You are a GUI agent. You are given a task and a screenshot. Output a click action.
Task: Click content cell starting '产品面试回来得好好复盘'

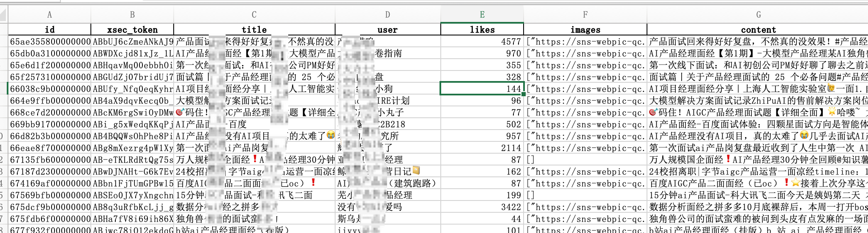758,41
